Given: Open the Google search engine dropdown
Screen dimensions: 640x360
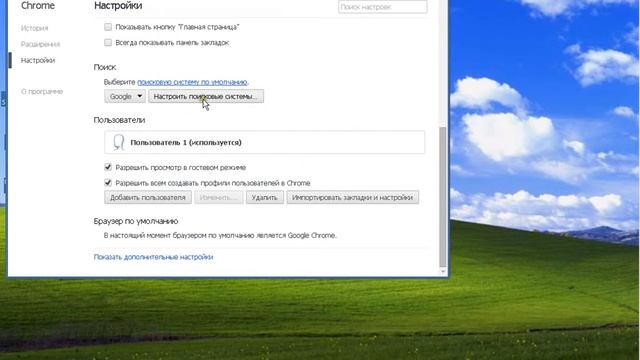Looking at the screenshot, I should click(x=125, y=96).
